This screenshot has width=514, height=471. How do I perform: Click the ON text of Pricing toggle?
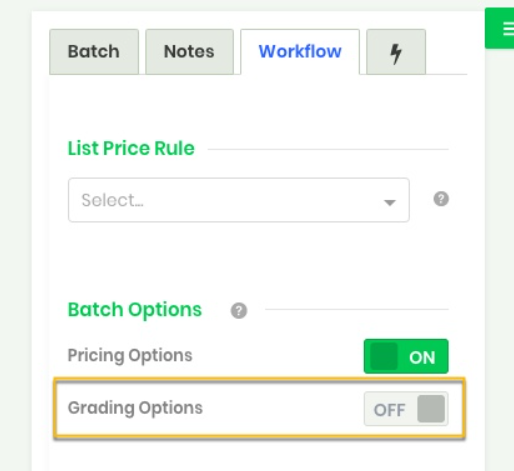point(422,357)
